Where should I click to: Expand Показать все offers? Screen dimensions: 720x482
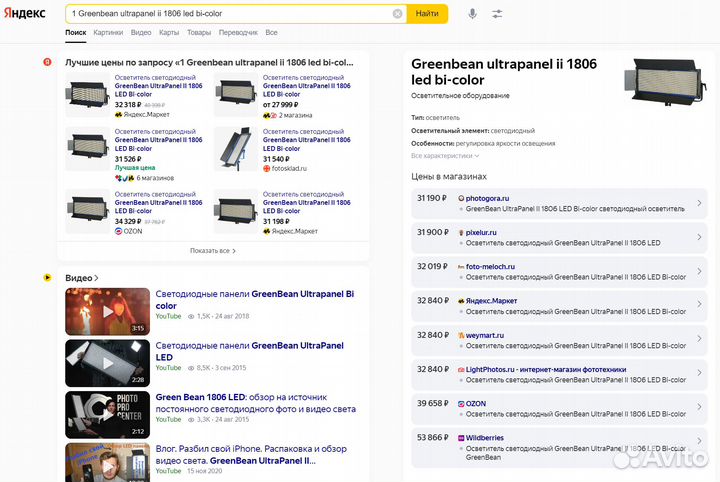tap(213, 250)
